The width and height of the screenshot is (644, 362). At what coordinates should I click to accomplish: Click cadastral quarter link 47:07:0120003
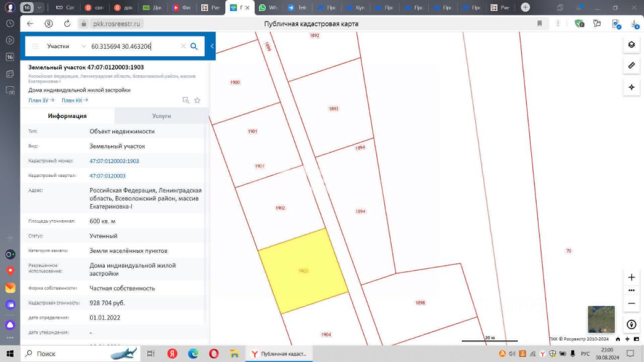click(x=108, y=176)
